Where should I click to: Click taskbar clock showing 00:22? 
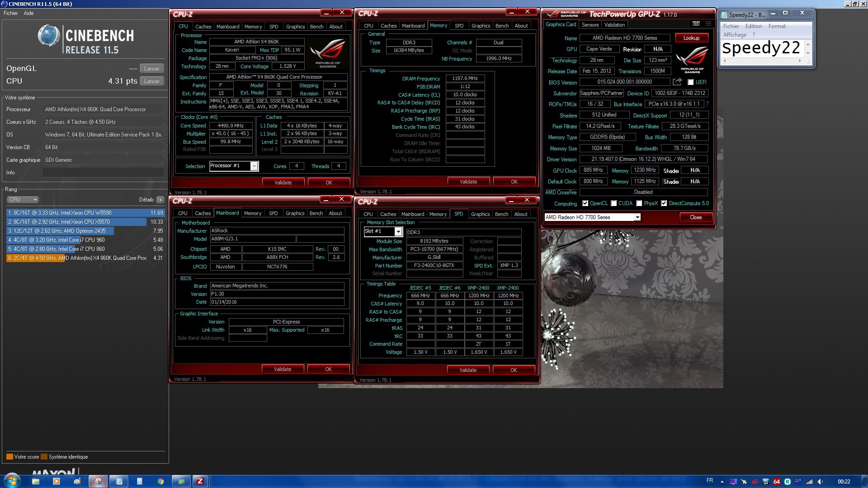pyautogui.click(x=844, y=482)
